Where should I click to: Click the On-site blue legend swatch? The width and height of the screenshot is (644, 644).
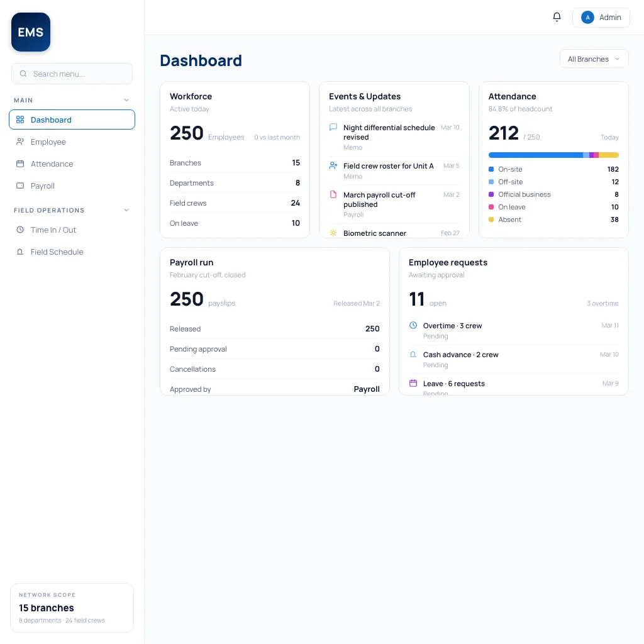tap(491, 169)
